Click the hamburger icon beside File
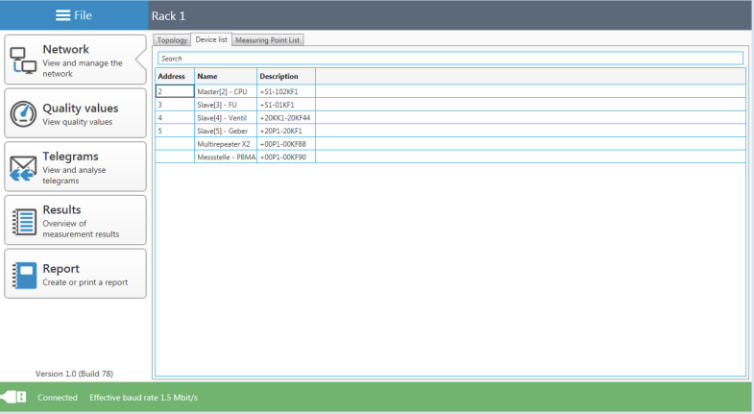The width and height of the screenshot is (754, 414). (63, 15)
